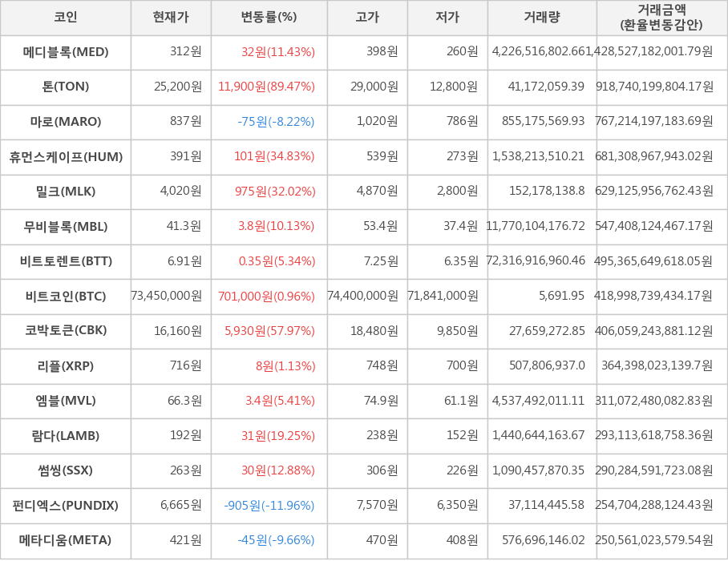Click the 리플(XRP) coin name
This screenshot has height=561, width=728.
(x=66, y=365)
